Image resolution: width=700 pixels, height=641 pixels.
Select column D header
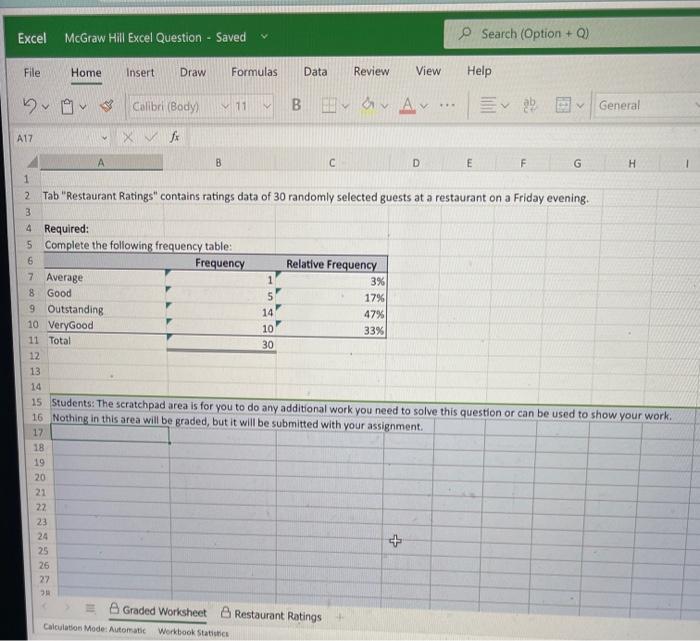pyautogui.click(x=416, y=163)
